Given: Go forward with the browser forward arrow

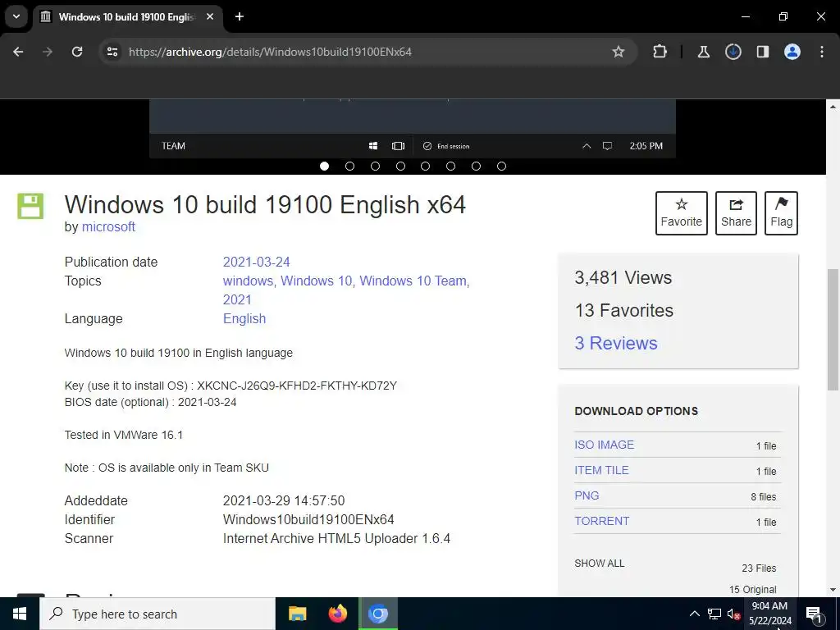Looking at the screenshot, I should click(x=48, y=52).
